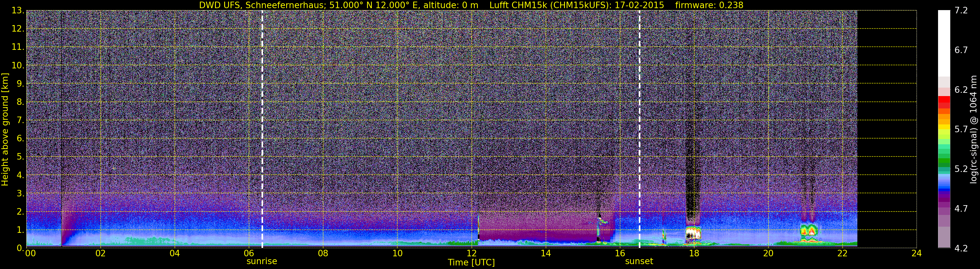Viewport: 980px width, 269px height.
Task: Click the '4.7' colorbar value label
Action: coord(961,208)
